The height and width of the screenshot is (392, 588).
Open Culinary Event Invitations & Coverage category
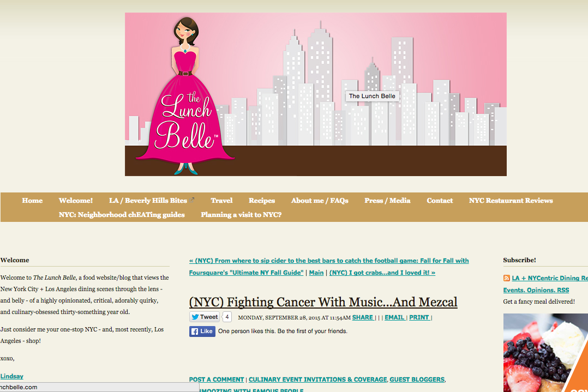point(317,379)
